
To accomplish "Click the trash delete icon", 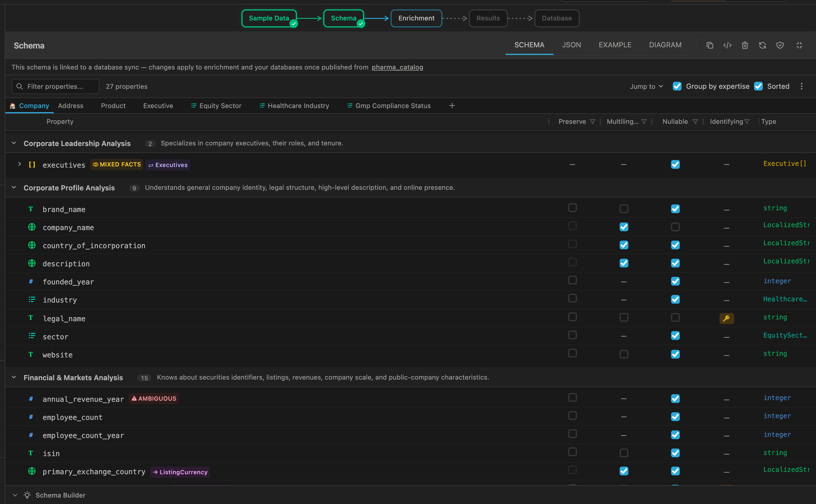I will (x=745, y=45).
